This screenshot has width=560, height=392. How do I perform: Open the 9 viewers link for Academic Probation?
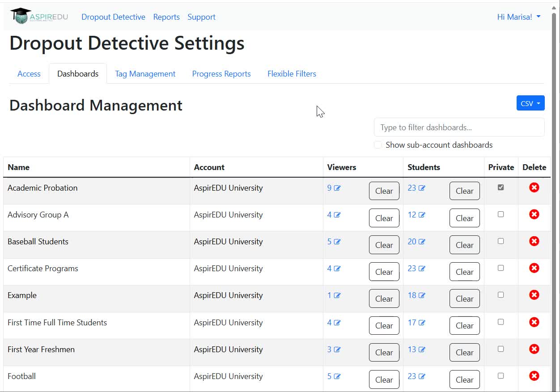(x=329, y=188)
